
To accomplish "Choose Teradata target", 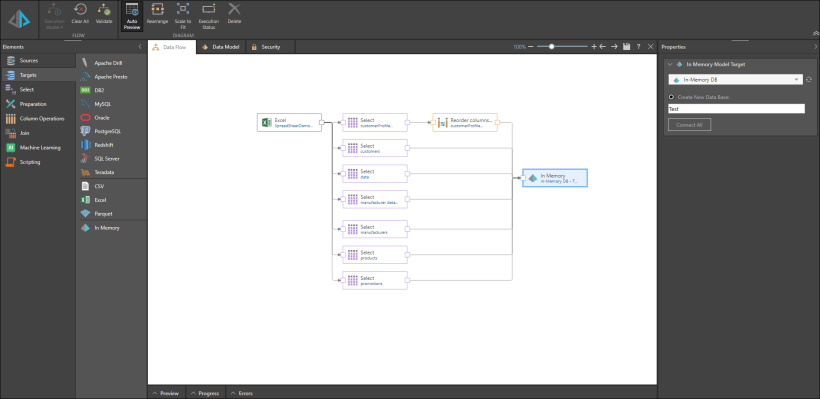I will coord(111,172).
